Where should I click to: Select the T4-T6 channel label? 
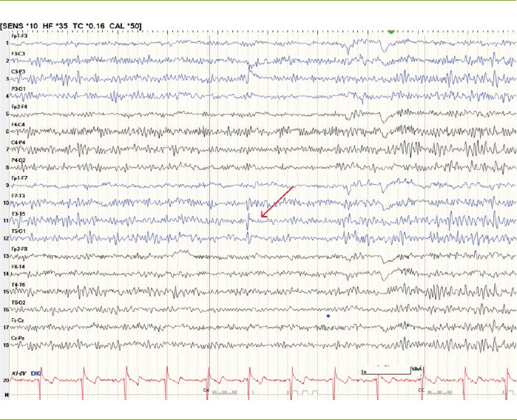tap(18, 285)
